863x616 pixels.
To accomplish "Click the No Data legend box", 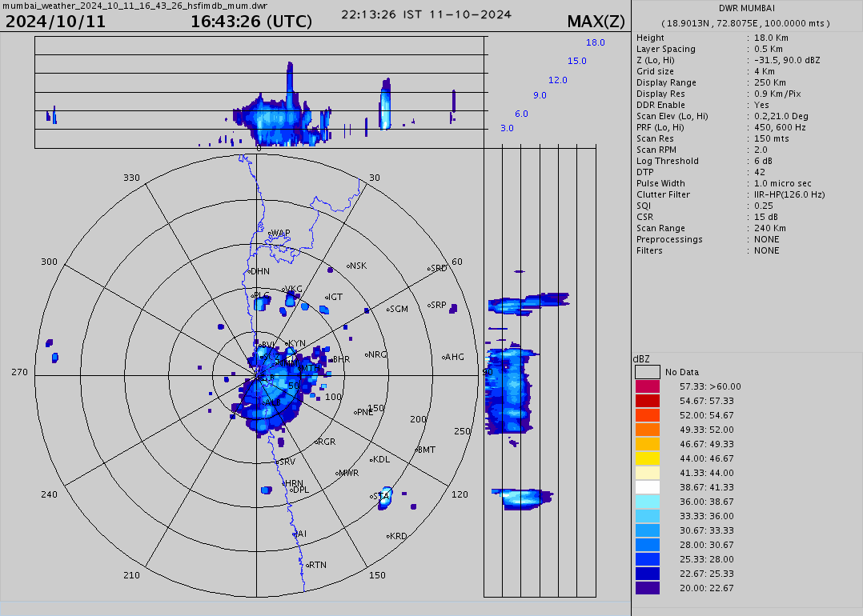I will click(x=647, y=372).
